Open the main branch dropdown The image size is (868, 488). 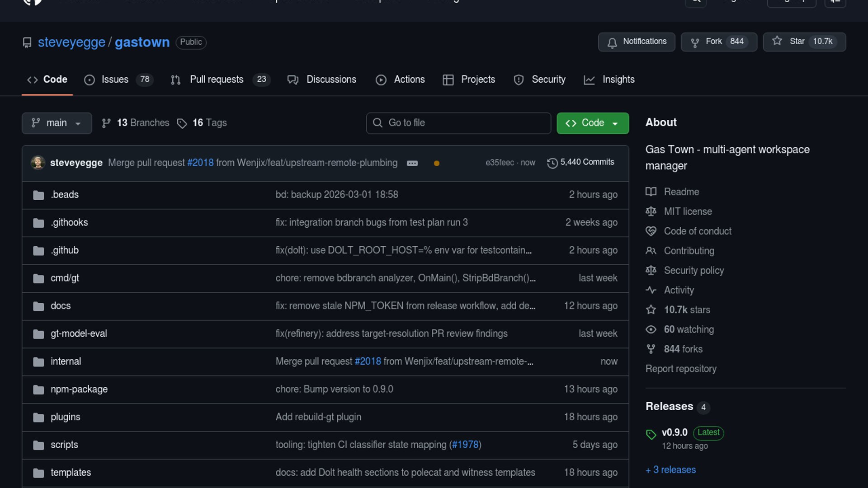click(57, 123)
